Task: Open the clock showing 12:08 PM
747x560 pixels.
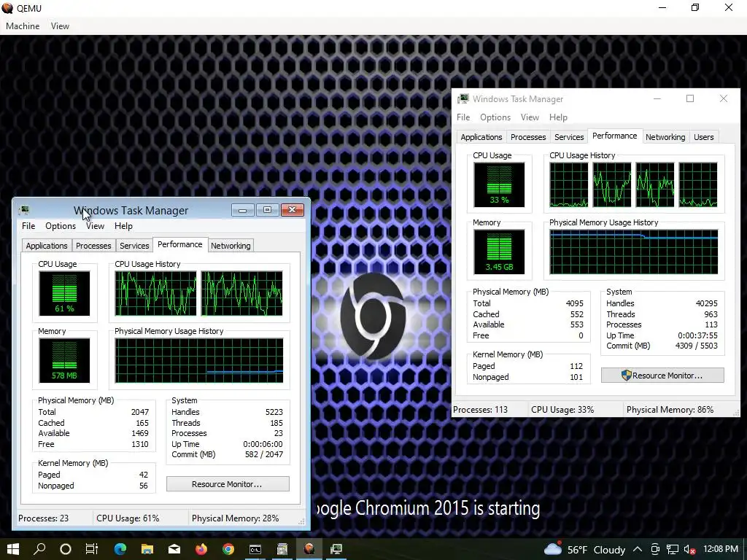Action: (x=721, y=549)
